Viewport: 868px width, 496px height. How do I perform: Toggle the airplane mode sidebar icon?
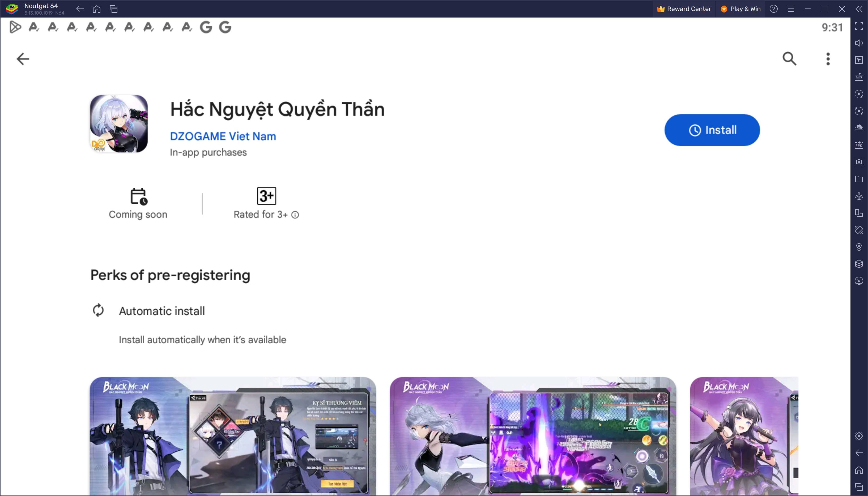(859, 196)
